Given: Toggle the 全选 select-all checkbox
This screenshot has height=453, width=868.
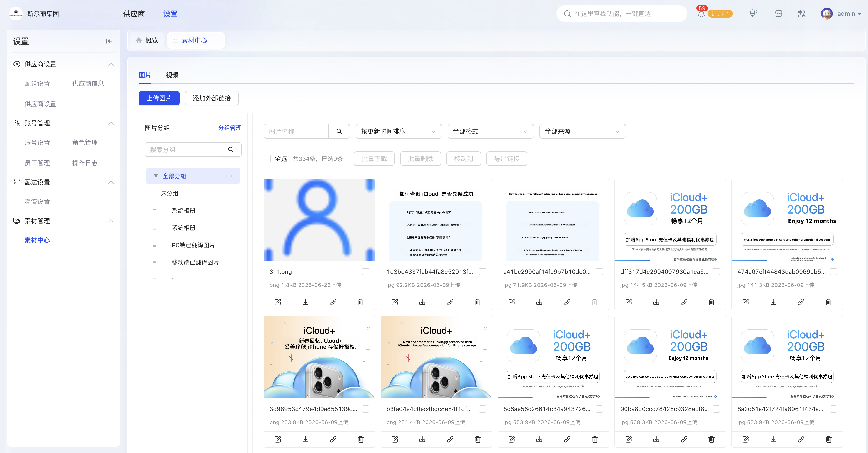Looking at the screenshot, I should (x=267, y=159).
